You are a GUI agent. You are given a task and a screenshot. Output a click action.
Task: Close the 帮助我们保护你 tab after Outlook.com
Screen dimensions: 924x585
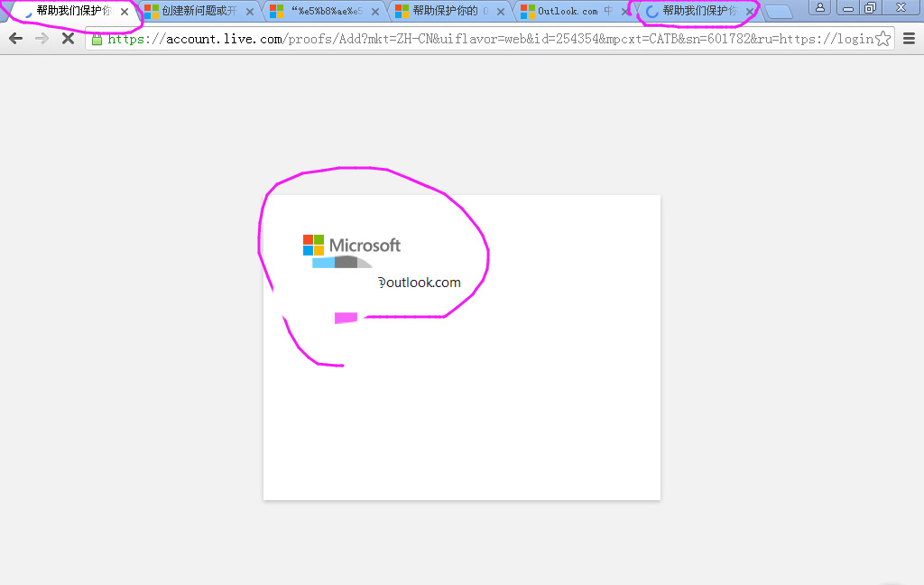750,12
